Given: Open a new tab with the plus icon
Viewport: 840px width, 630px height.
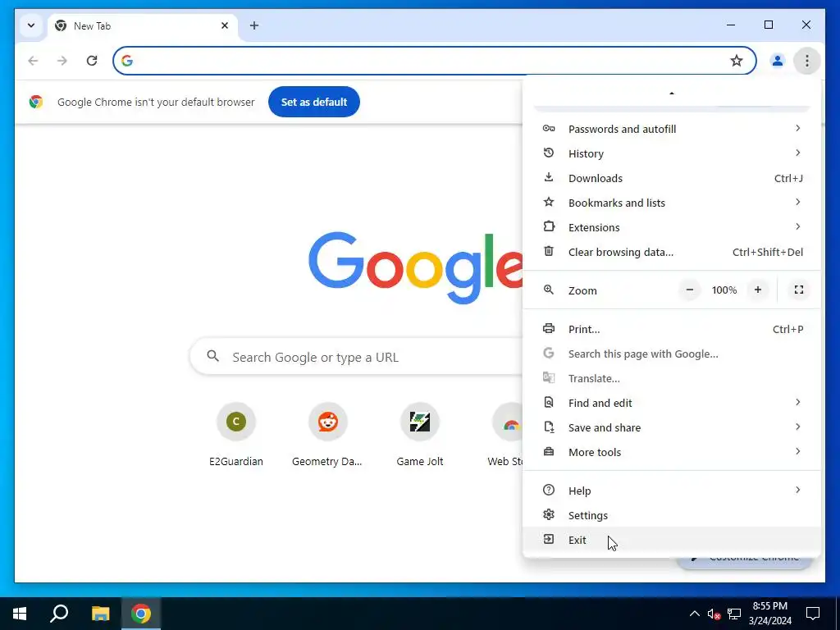Looking at the screenshot, I should coord(254,25).
